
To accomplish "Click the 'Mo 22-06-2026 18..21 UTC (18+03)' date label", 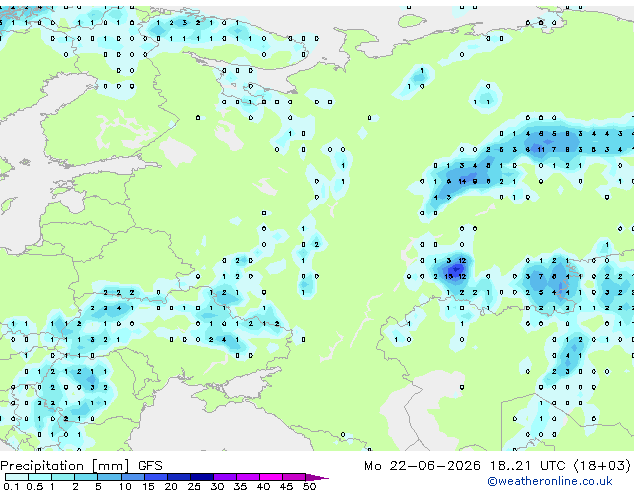I will pyautogui.click(x=497, y=466).
